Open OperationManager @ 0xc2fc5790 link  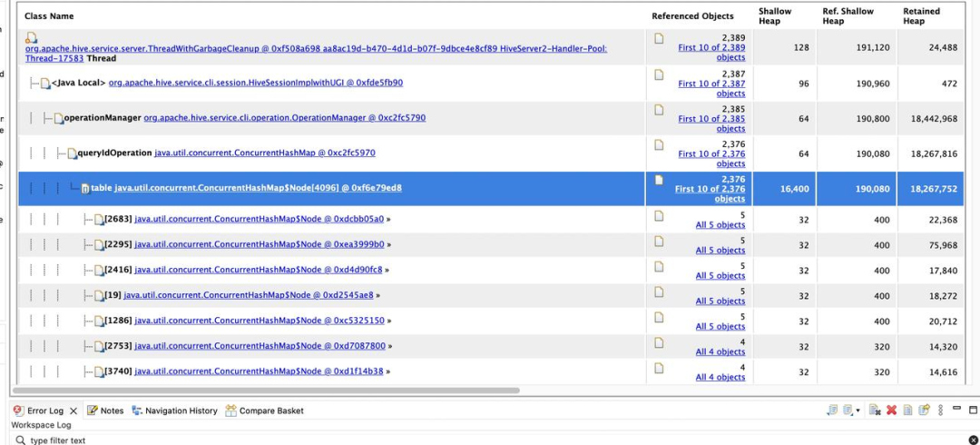(x=284, y=118)
